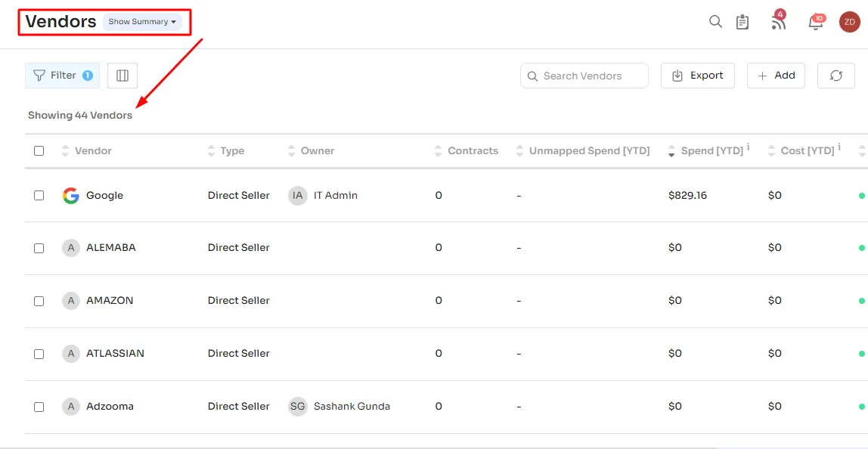Click the Google logo icon
The image size is (868, 449).
pyautogui.click(x=70, y=196)
